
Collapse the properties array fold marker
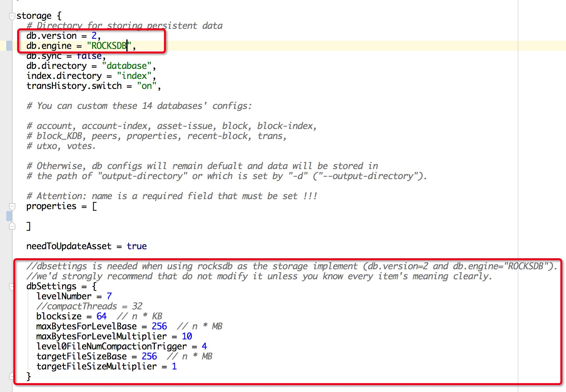[12, 207]
